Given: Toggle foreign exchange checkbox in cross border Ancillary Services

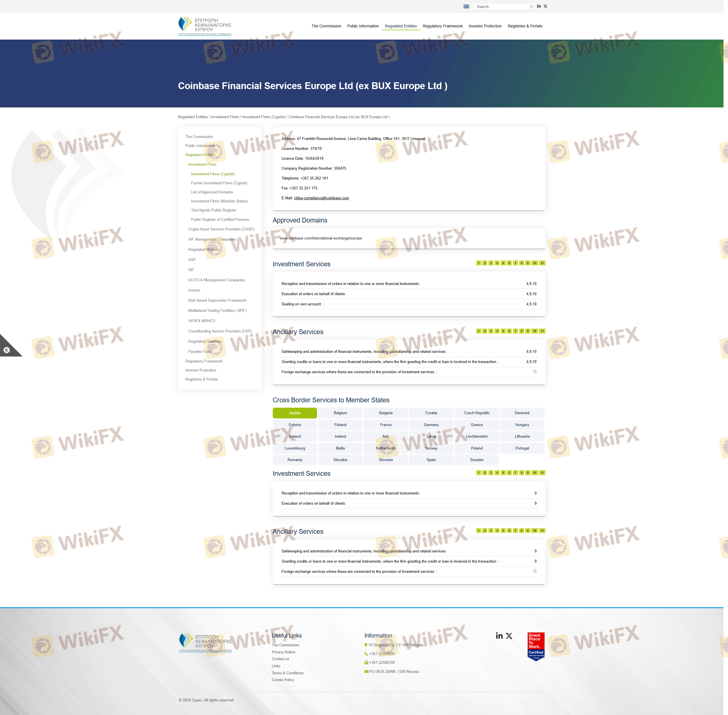Looking at the screenshot, I should [535, 571].
